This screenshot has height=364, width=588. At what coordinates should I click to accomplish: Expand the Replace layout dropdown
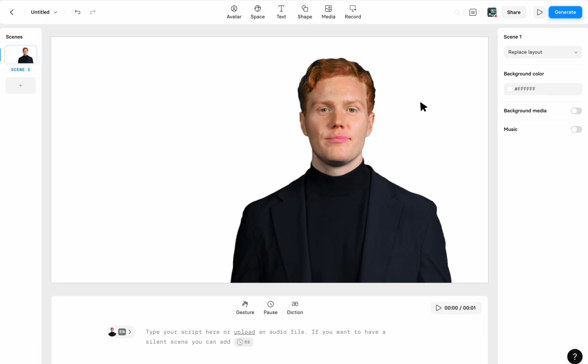coord(542,52)
